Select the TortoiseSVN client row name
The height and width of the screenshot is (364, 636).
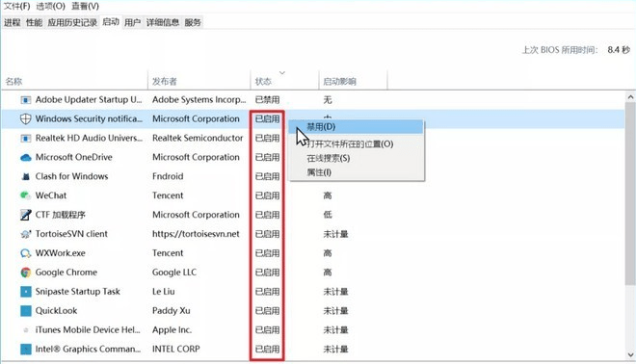[71, 234]
